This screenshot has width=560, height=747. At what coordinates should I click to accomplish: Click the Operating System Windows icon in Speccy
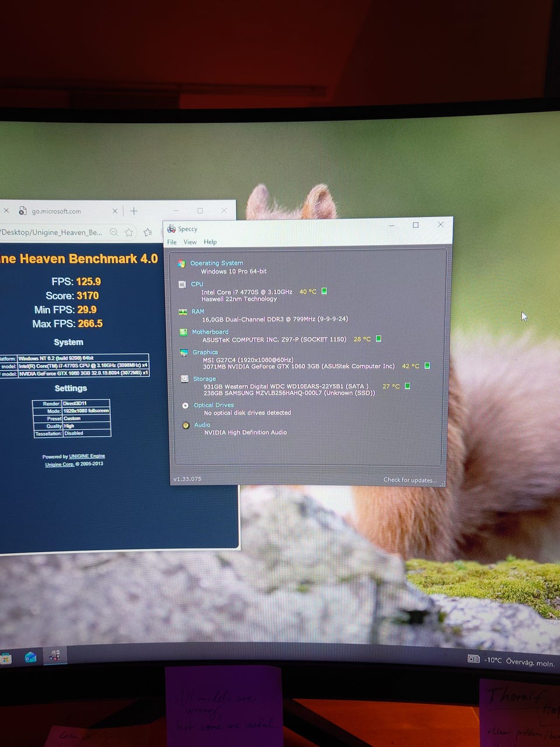181,264
